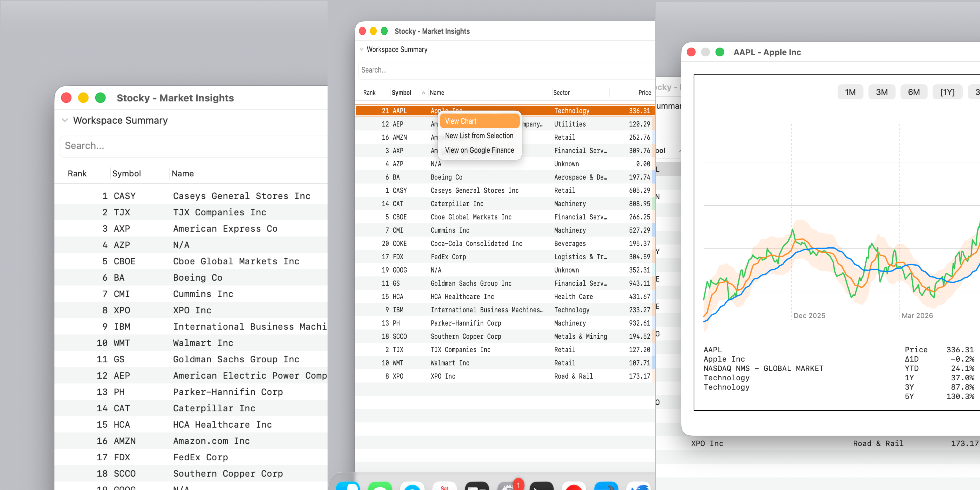
Task: Select AXP's price 309.76 in the middle table
Action: coord(639,151)
